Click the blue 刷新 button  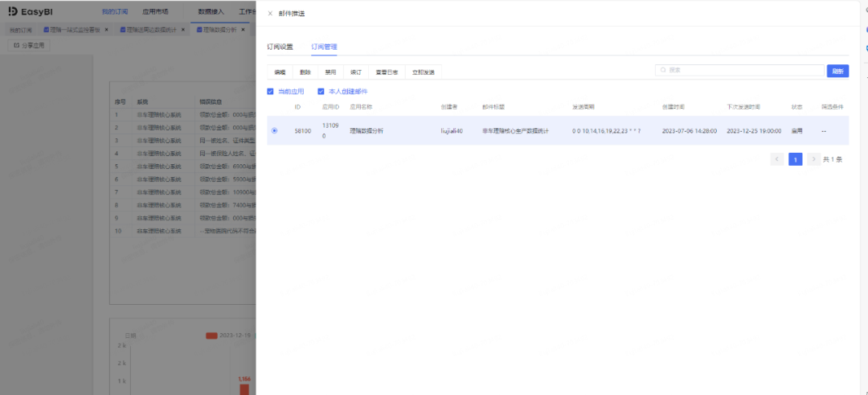(x=837, y=71)
